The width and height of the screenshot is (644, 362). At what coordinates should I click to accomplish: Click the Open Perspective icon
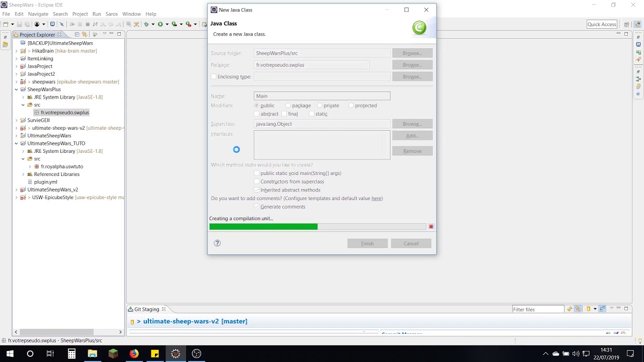pos(627,24)
